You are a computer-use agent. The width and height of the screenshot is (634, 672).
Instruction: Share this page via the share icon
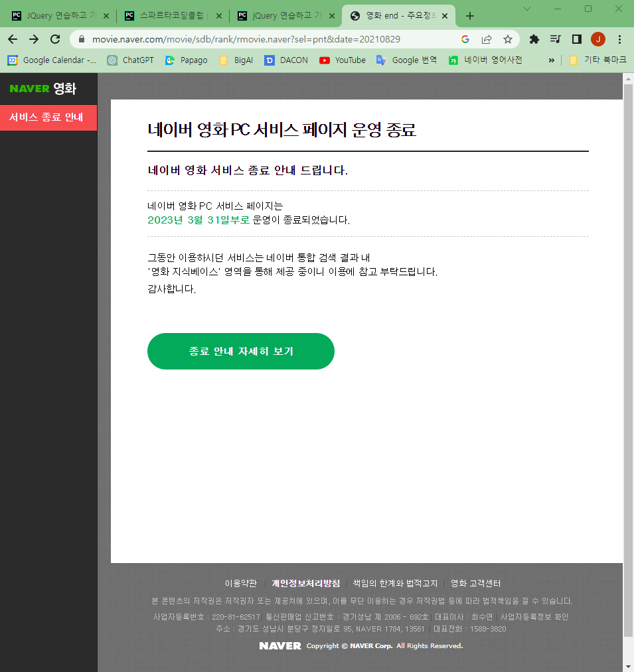click(487, 39)
